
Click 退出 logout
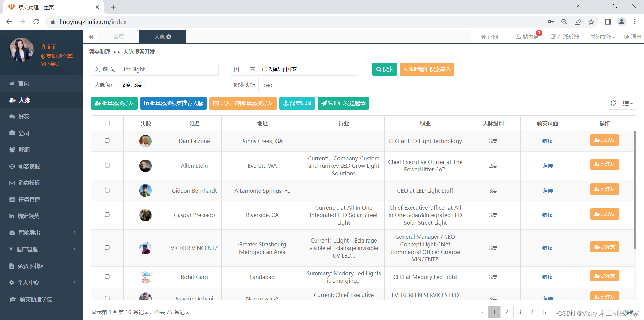click(x=633, y=37)
